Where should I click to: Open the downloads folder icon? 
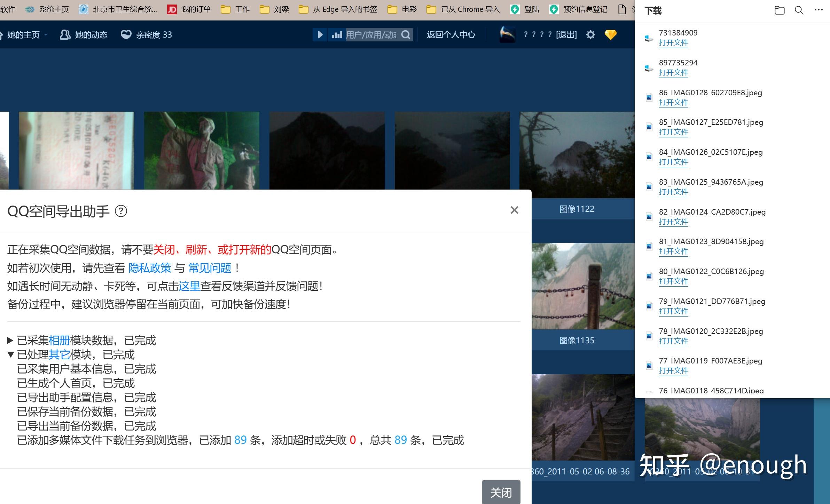point(780,10)
